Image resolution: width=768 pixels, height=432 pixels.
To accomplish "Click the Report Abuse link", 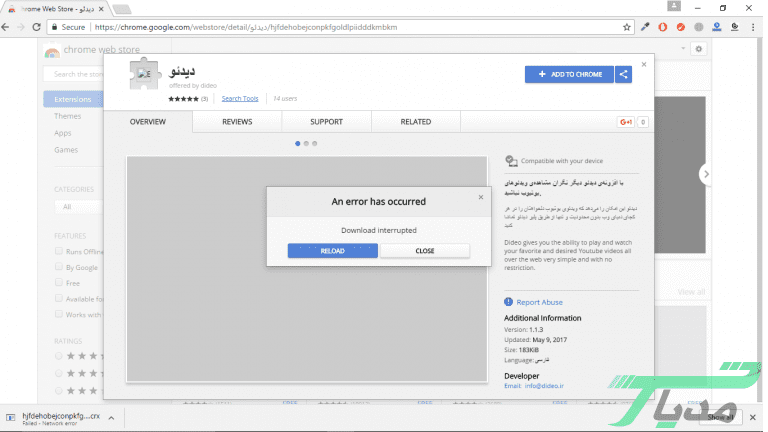I will point(539,302).
